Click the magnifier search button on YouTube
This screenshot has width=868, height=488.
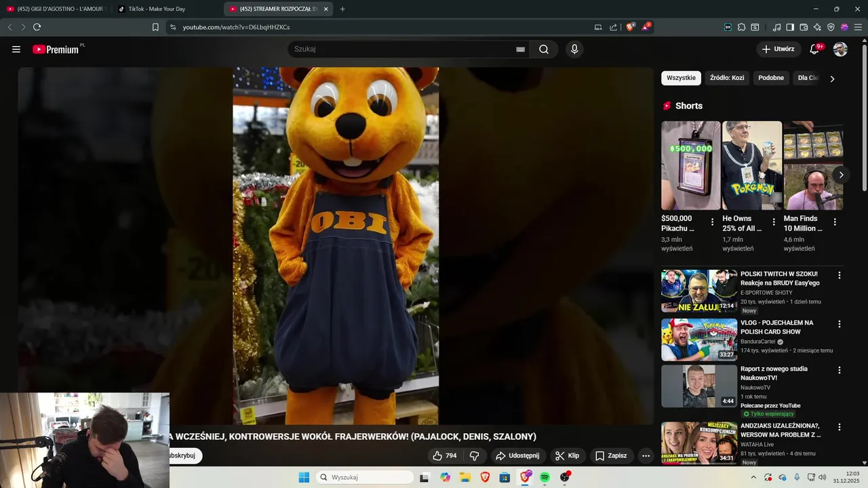(544, 49)
